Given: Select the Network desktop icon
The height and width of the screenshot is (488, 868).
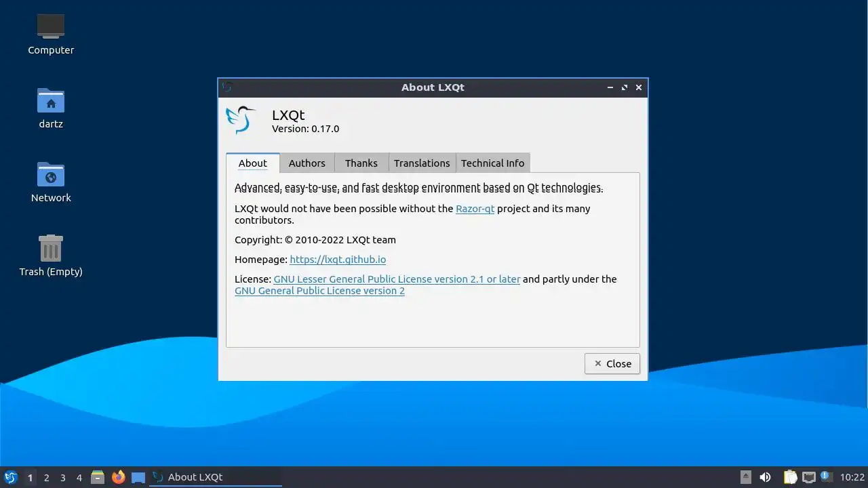Looking at the screenshot, I should coord(51,182).
